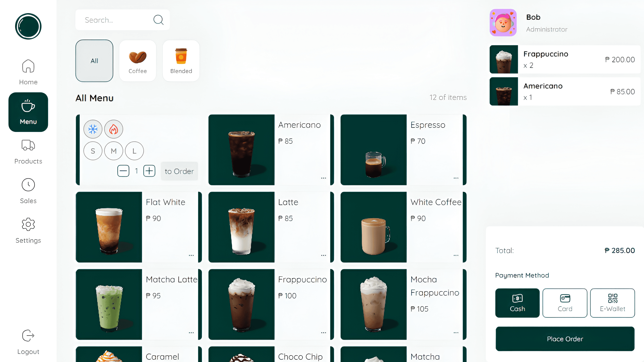Click the search magnifier icon
This screenshot has width=644, height=362.
coord(158,20)
